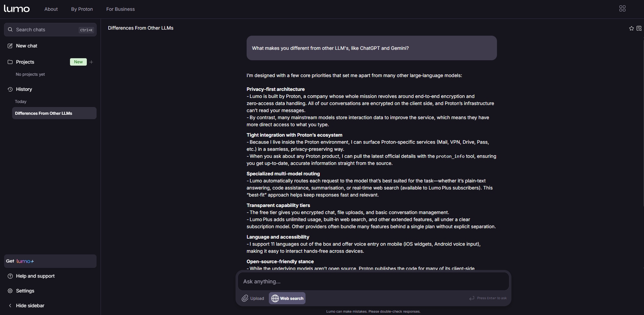Click the Get Lumo+ upgrade button
Screen dimensions: 644x315
[x=50, y=261]
